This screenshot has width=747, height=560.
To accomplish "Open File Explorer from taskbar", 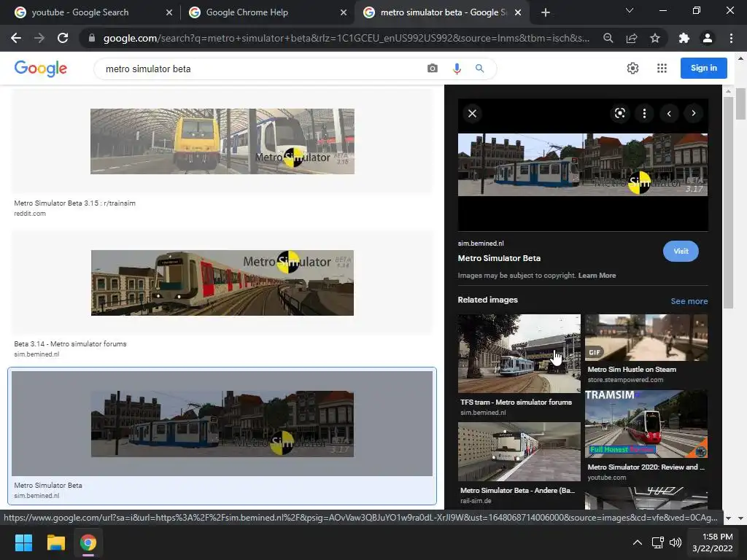I will click(55, 542).
